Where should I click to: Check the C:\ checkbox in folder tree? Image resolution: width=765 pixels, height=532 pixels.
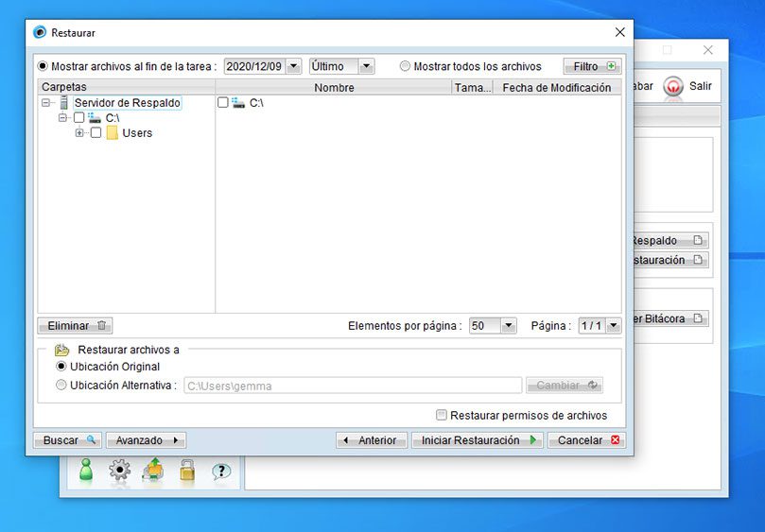tap(79, 117)
